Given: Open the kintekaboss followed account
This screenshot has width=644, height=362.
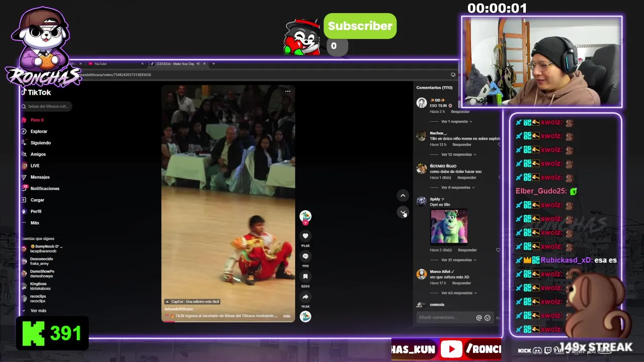Looking at the screenshot, I should point(36,286).
